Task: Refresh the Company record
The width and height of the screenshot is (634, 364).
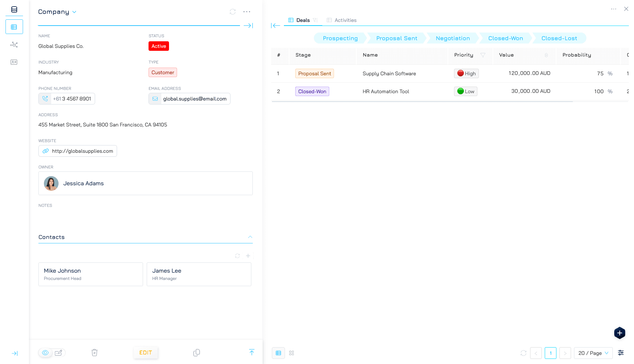Action: pos(233,12)
